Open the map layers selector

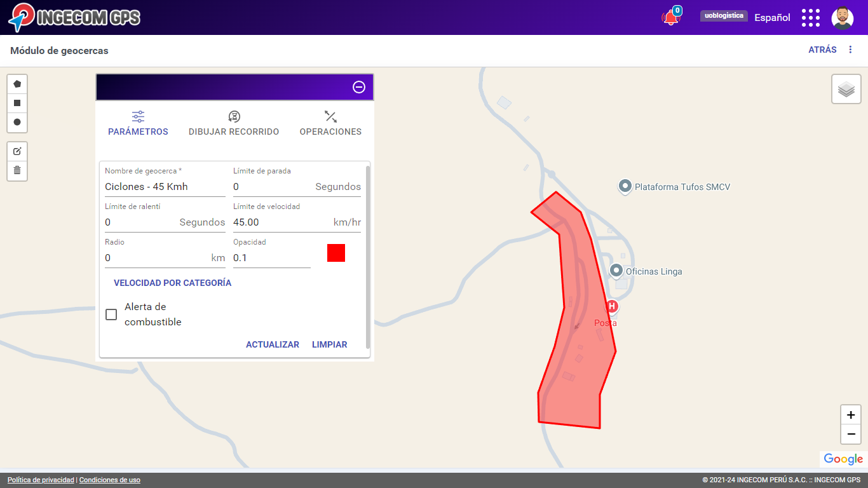pos(846,89)
